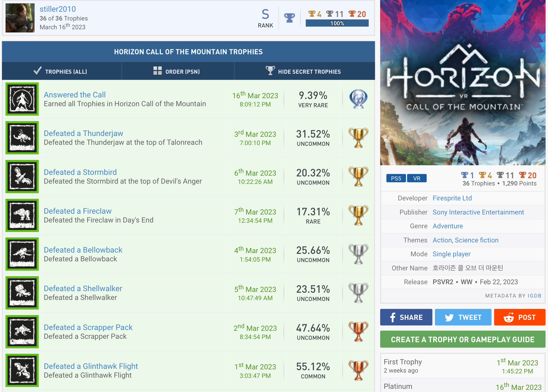Click the blue platinum trophy icon next to S Rank
This screenshot has height=392, width=548.
[289, 18]
